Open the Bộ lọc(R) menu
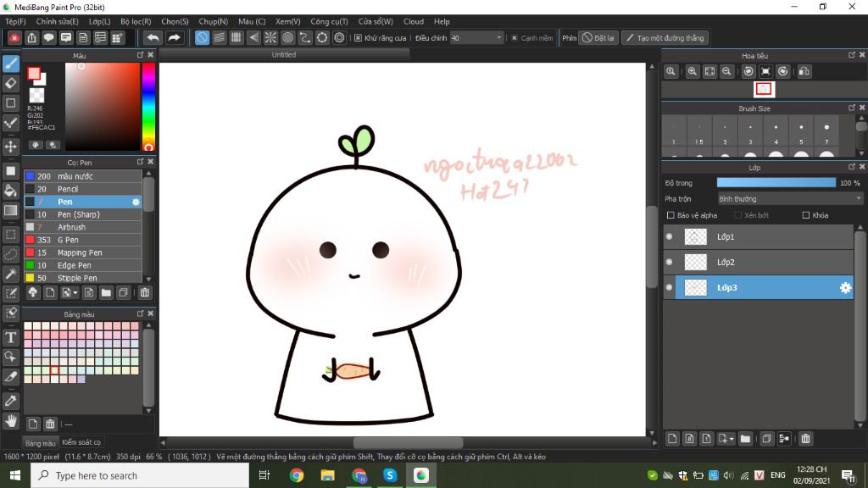The image size is (868, 488). pyautogui.click(x=136, y=21)
